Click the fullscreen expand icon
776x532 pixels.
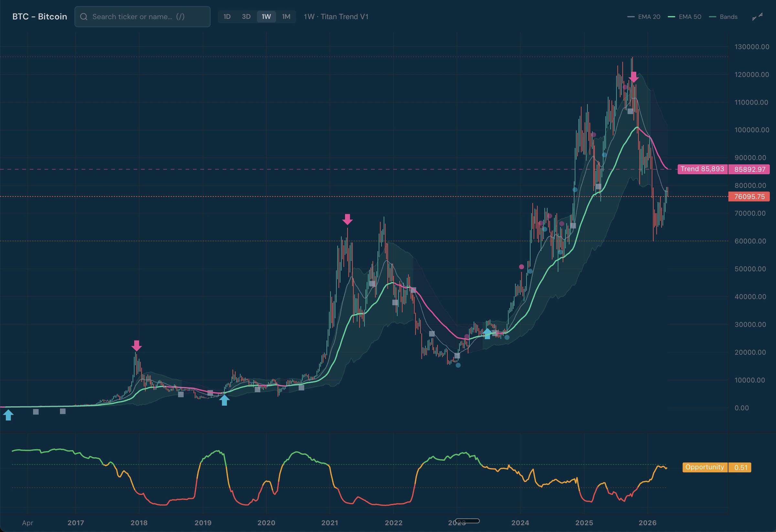[757, 17]
